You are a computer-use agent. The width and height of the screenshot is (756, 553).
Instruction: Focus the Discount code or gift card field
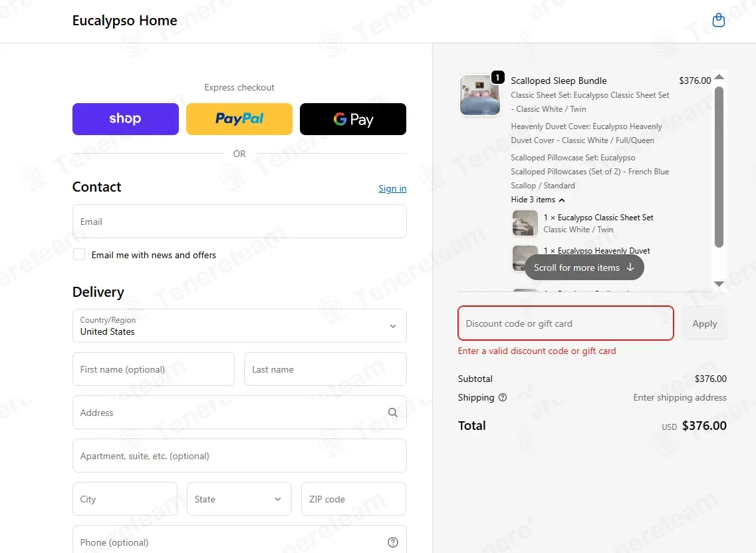pos(566,323)
